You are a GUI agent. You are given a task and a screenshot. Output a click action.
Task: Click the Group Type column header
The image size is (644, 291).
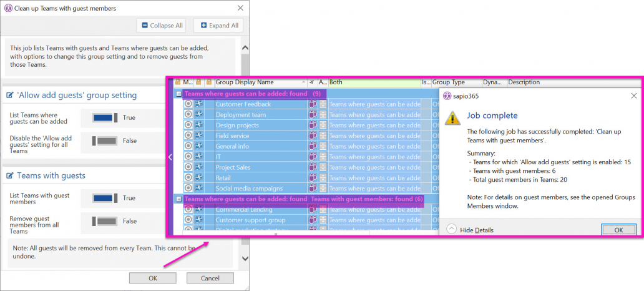pos(457,82)
